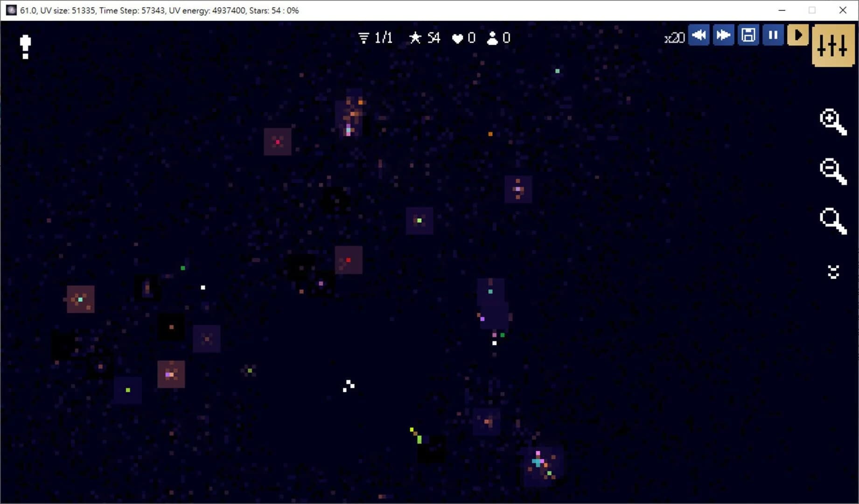The height and width of the screenshot is (504, 859).
Task: Resume playback with the play button
Action: 797,35
